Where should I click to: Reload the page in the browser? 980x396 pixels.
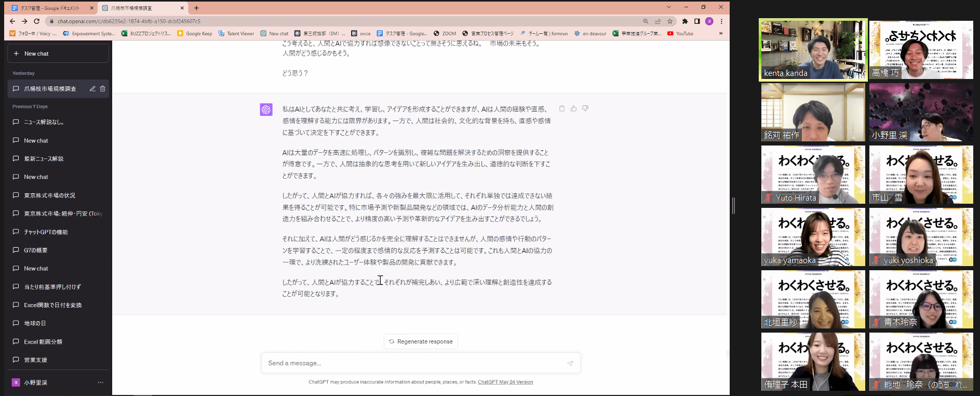[x=36, y=21]
